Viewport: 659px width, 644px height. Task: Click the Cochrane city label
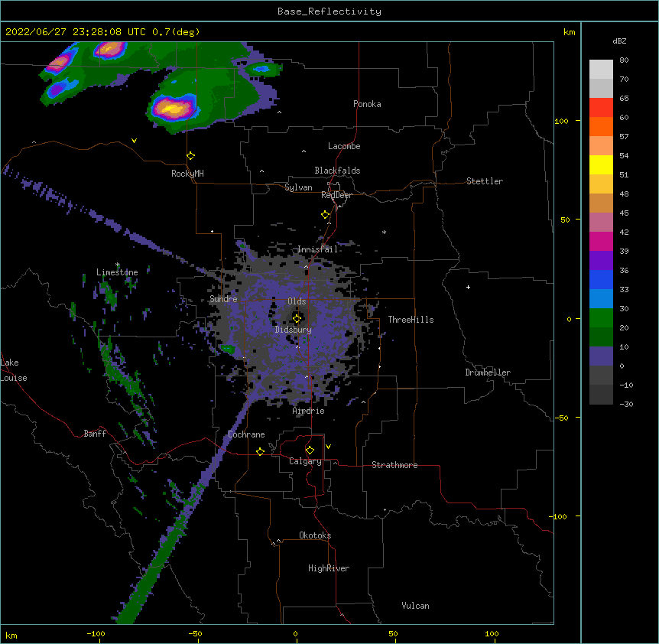[246, 434]
